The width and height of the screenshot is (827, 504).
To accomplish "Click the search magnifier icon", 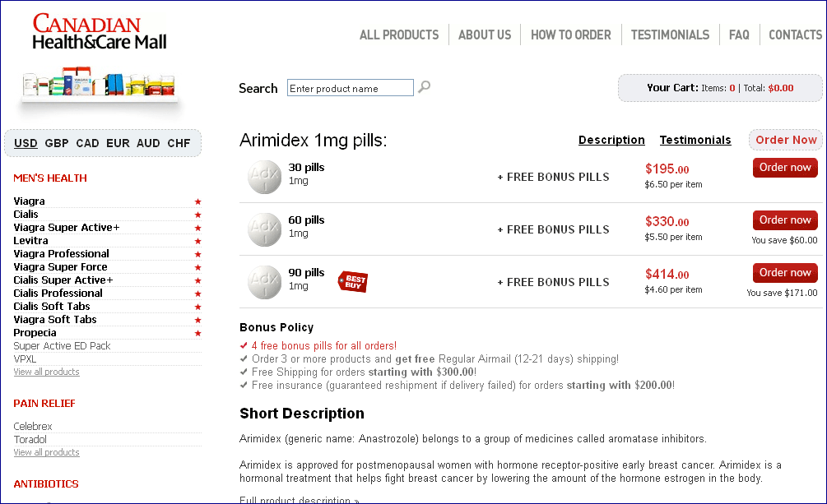I will (424, 87).
